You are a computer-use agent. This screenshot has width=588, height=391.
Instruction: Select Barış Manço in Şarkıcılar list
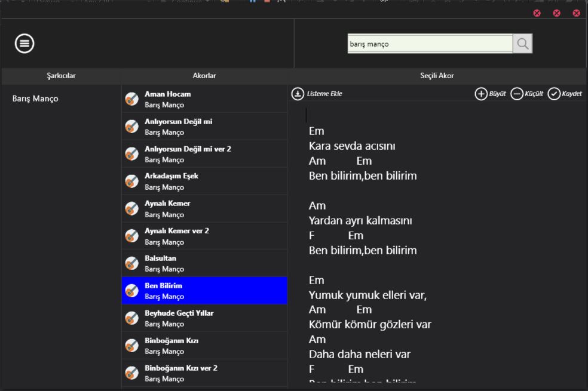tap(35, 98)
